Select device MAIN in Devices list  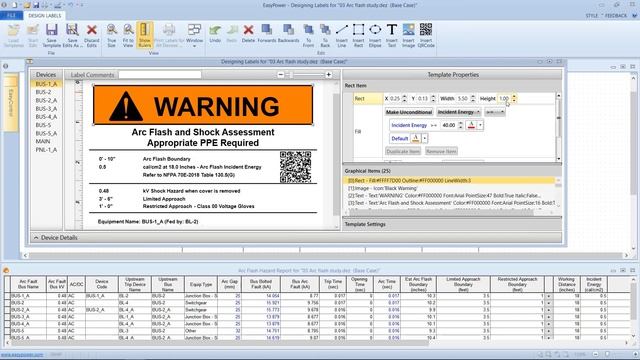pos(43,141)
